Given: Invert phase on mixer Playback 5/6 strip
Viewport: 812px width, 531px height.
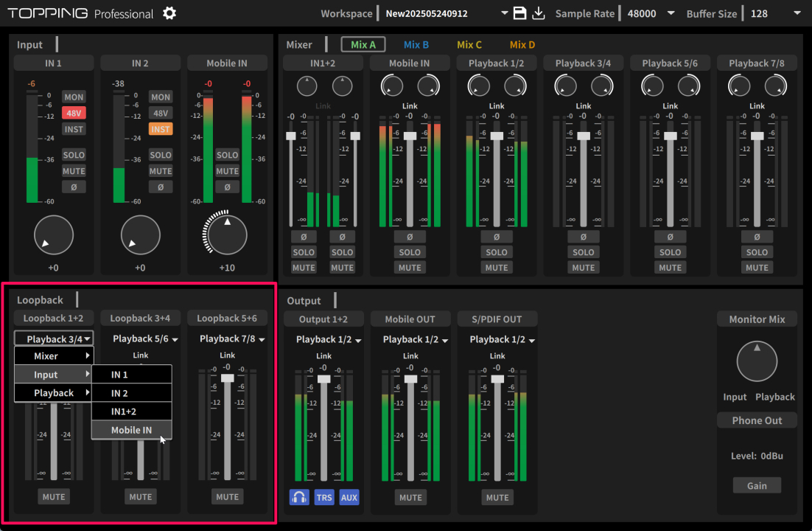Looking at the screenshot, I should 670,237.
